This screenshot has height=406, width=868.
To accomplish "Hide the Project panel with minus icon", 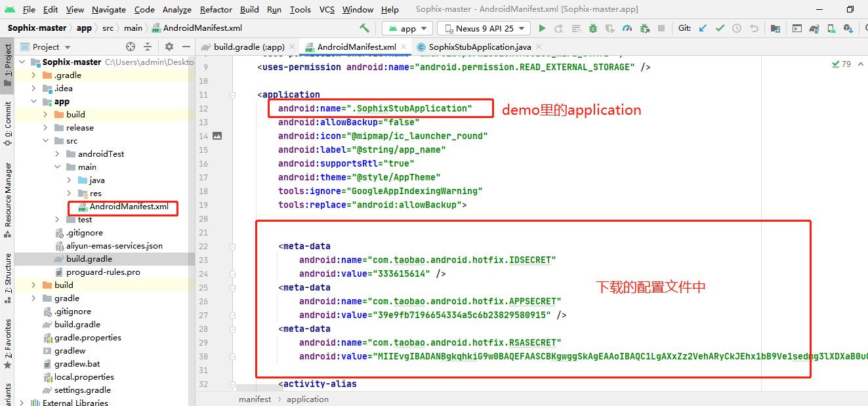I will 186,47.
